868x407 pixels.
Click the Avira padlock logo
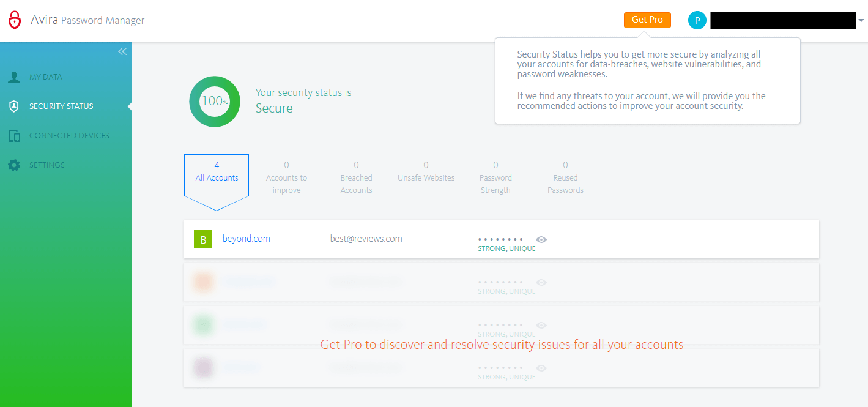pos(15,20)
